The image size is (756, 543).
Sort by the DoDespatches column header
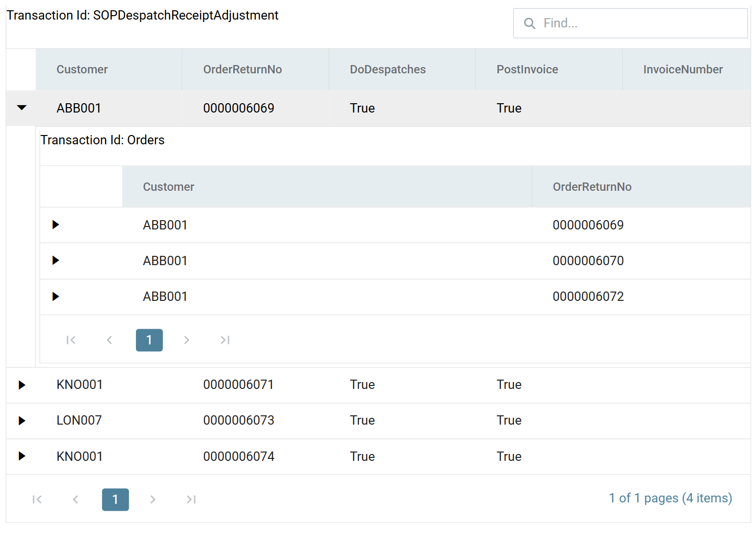[x=402, y=69]
